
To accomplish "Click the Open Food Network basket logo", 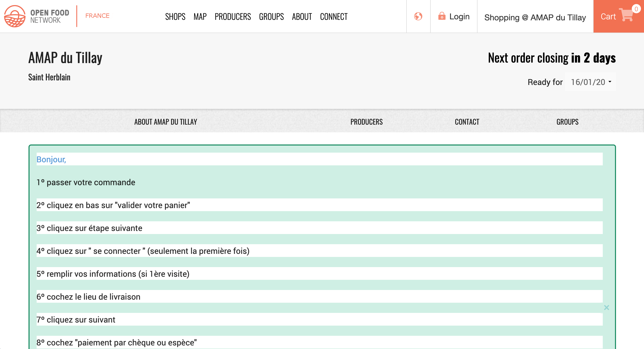I will click(x=15, y=16).
